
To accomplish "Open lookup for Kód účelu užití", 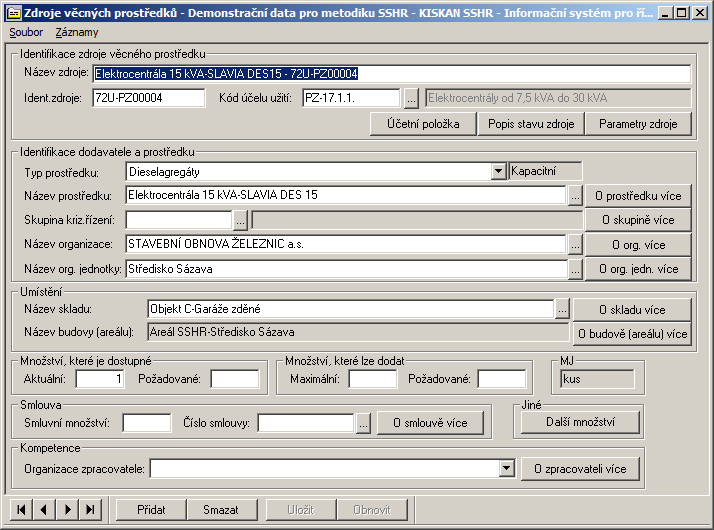I will tap(411, 98).
